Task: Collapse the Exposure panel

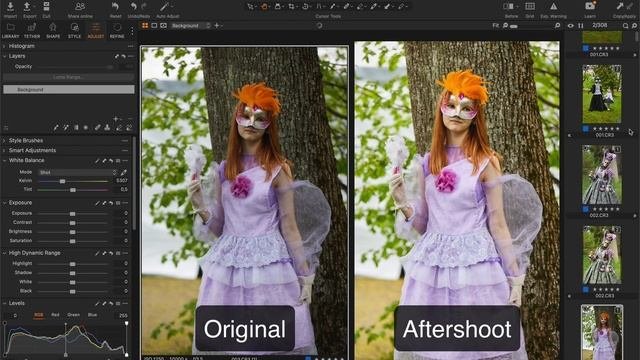Action: pos(4,202)
